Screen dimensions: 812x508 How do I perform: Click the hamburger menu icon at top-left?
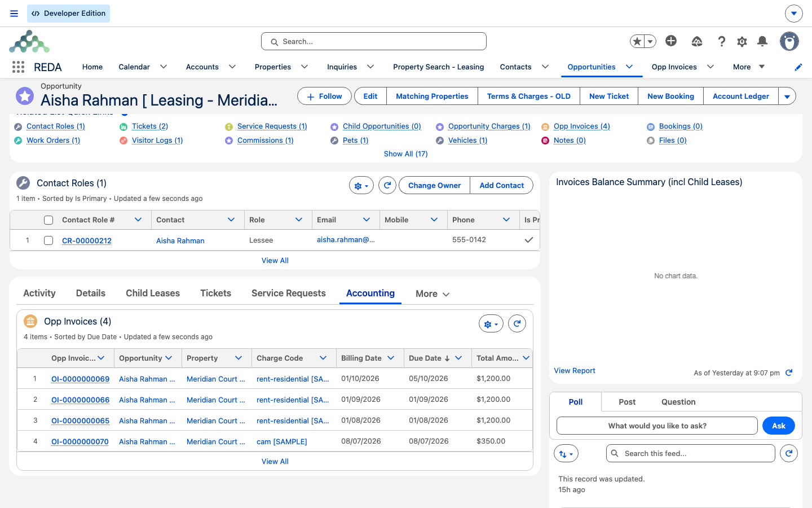[x=14, y=14]
